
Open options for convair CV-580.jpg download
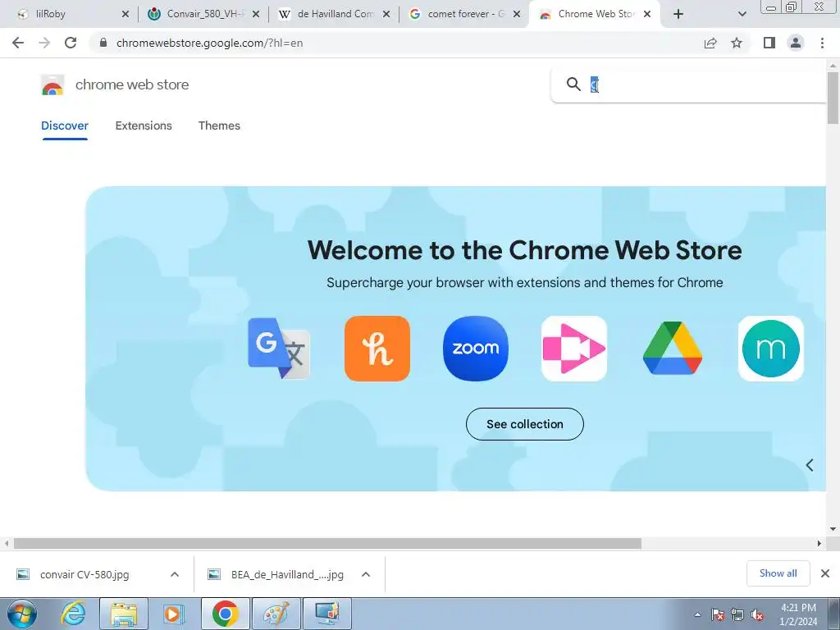point(175,574)
